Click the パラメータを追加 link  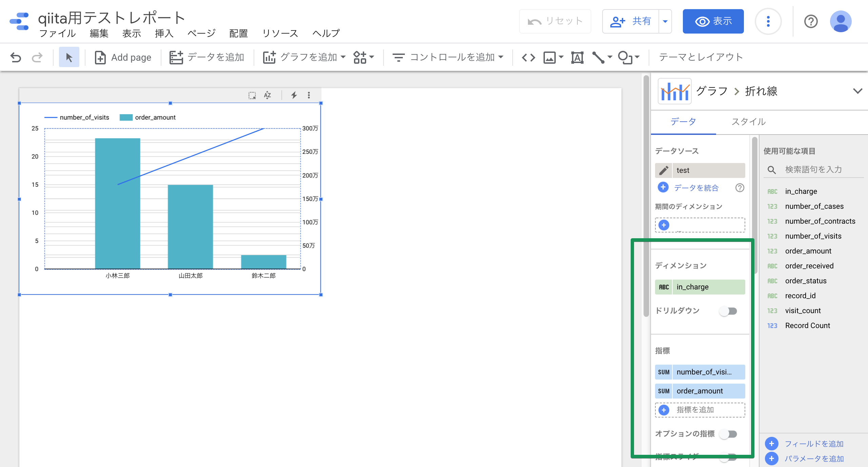(814, 459)
